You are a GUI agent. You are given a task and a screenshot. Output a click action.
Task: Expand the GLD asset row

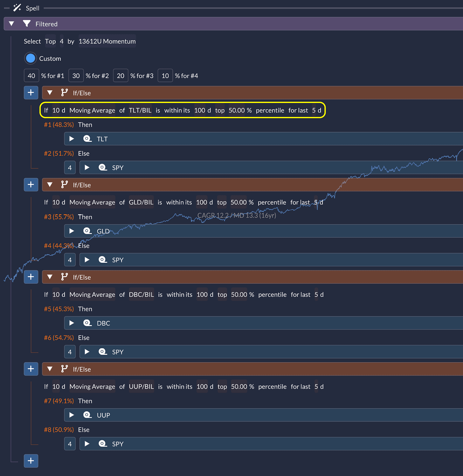[72, 231]
